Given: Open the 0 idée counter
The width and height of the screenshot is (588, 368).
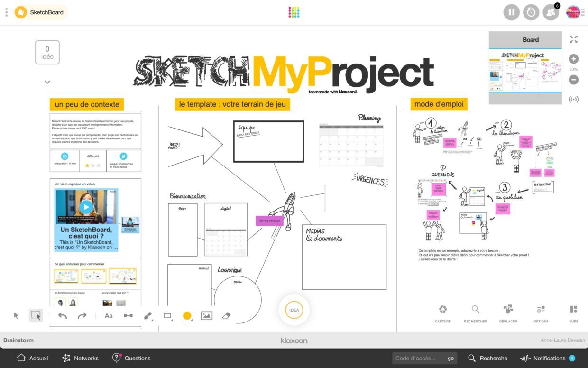Looking at the screenshot, I should point(47,52).
